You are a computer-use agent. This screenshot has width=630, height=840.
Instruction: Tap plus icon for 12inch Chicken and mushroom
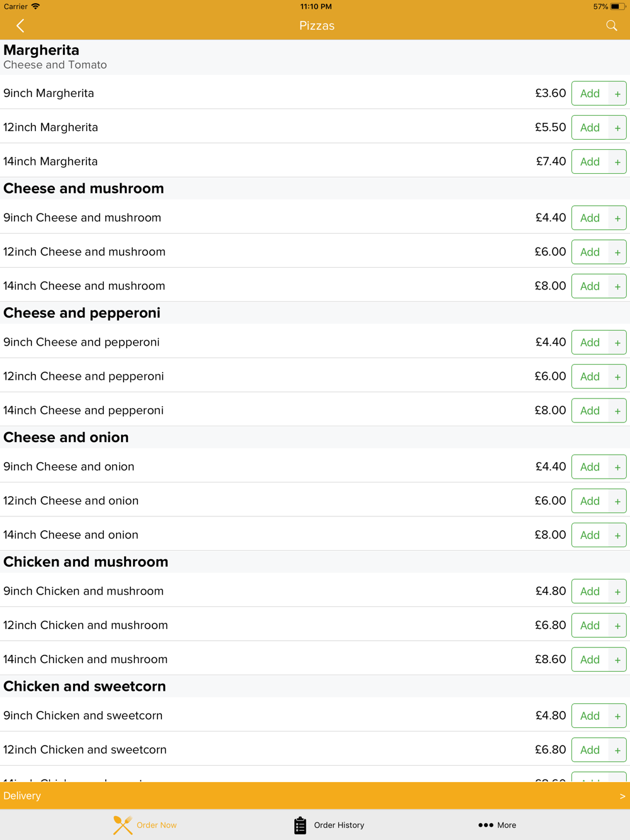(617, 626)
